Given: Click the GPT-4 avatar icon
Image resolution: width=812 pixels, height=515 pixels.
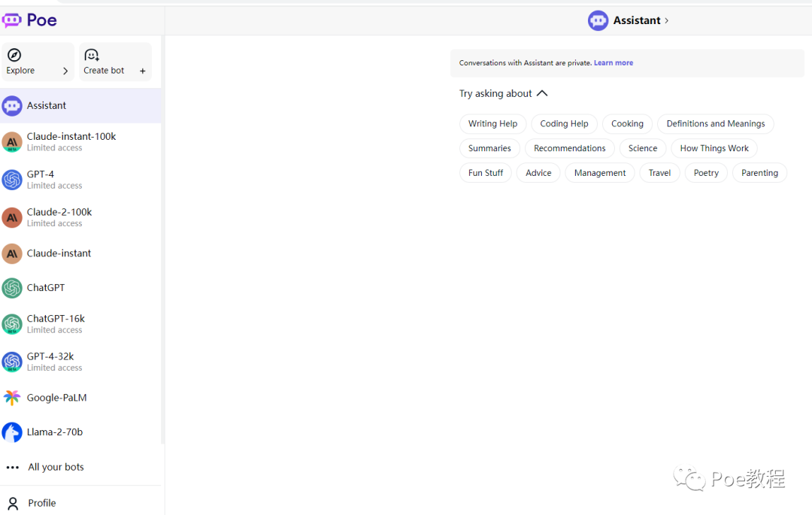Looking at the screenshot, I should [12, 180].
